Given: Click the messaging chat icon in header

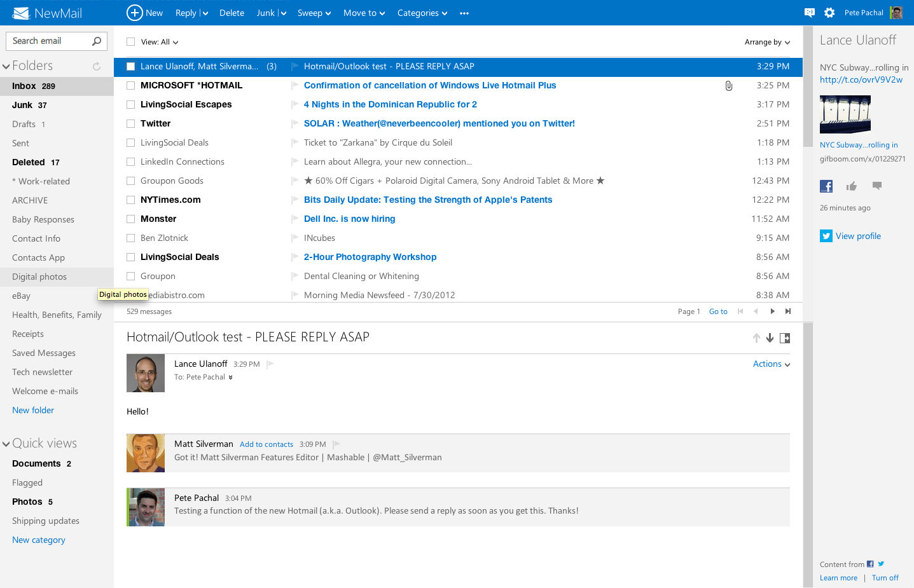Looking at the screenshot, I should click(x=809, y=13).
